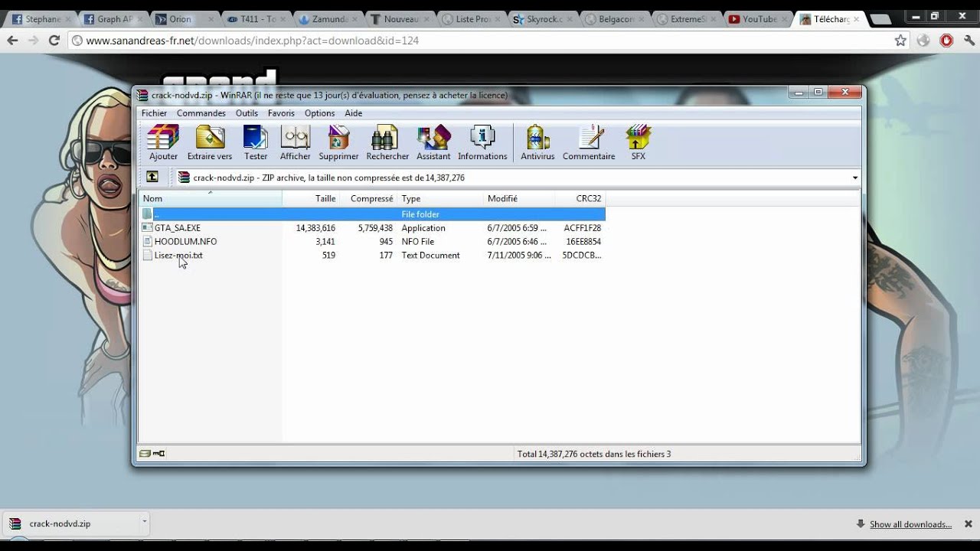Select the Lisez-moi.txt file name
This screenshot has height=551, width=980.
coord(178,256)
